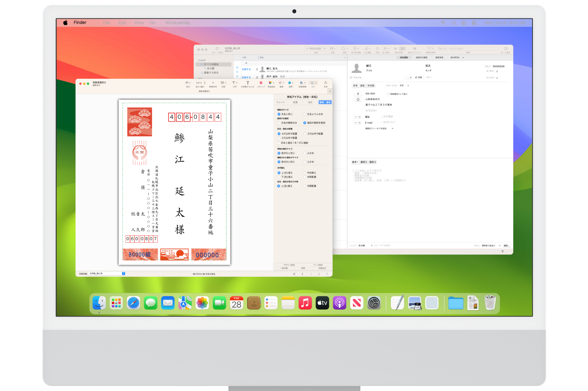
Task: Expand コンタクト dropdown in address window
Action: [x=457, y=58]
